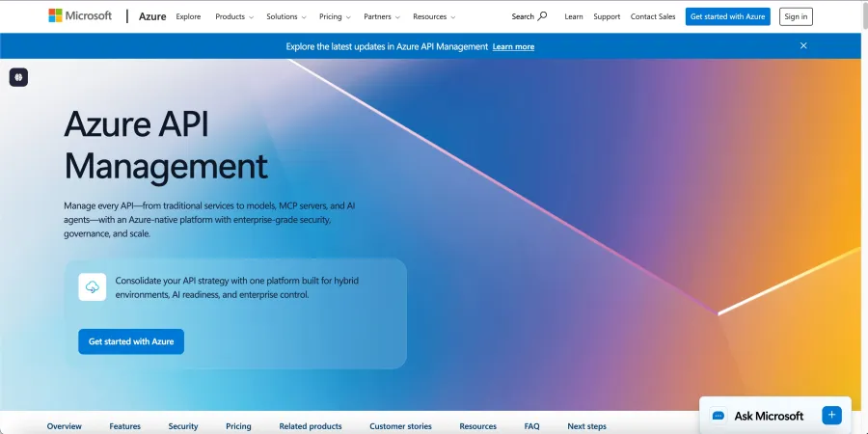Click the dark brain icon badge
This screenshot has height=434, width=868.
[x=18, y=77]
